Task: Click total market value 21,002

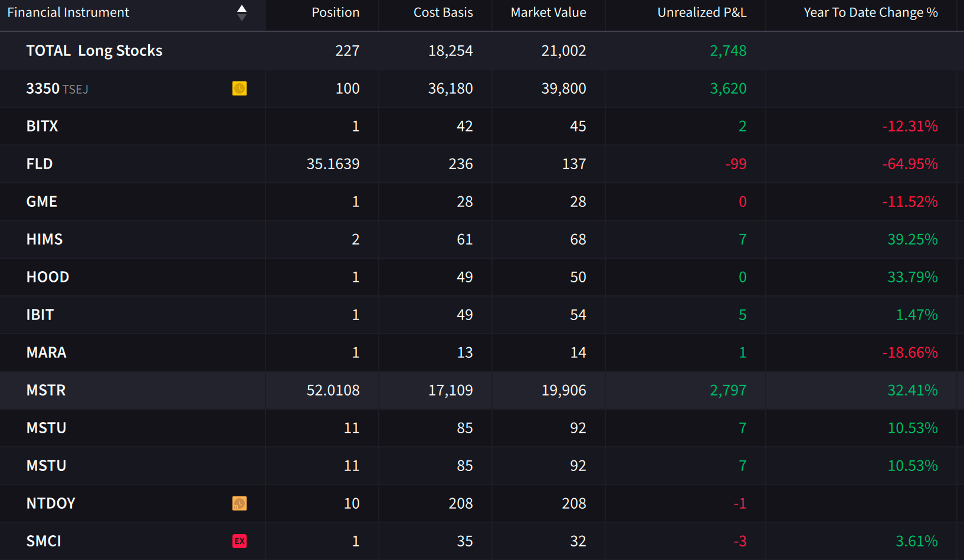Action: coord(564,51)
